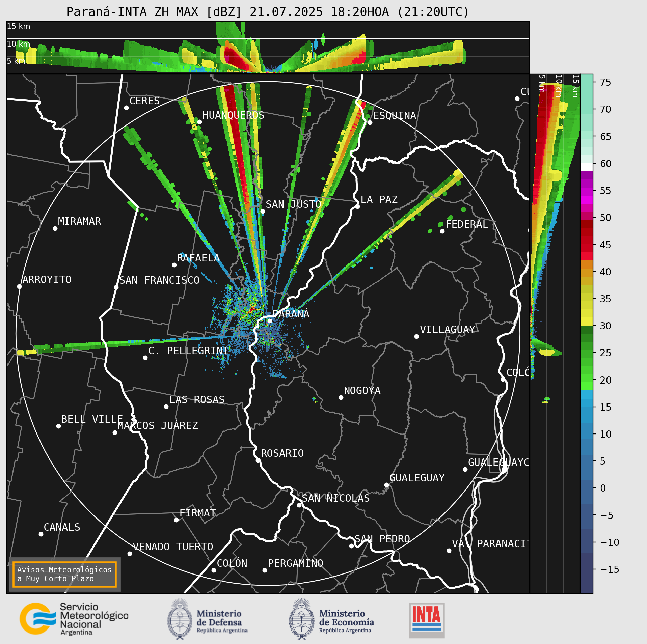
Task: Click the SAN FRANCISCO city label
Action: click(x=159, y=280)
